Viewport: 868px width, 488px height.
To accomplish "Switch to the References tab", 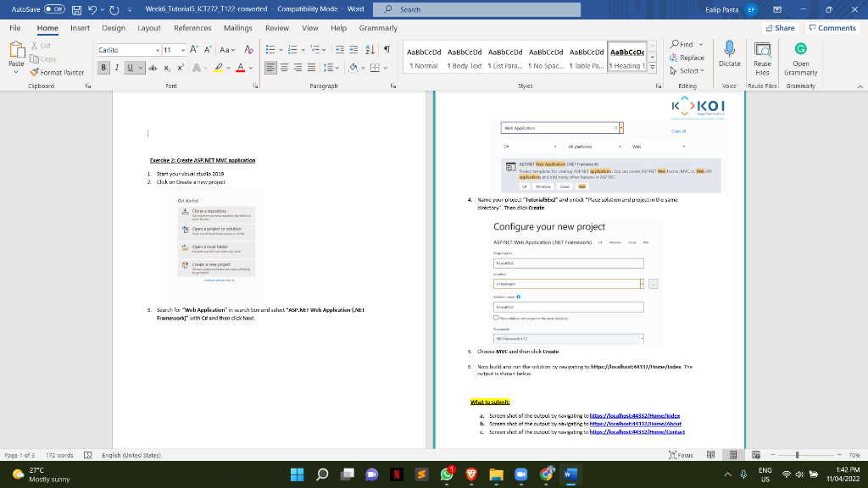I will click(x=192, y=28).
